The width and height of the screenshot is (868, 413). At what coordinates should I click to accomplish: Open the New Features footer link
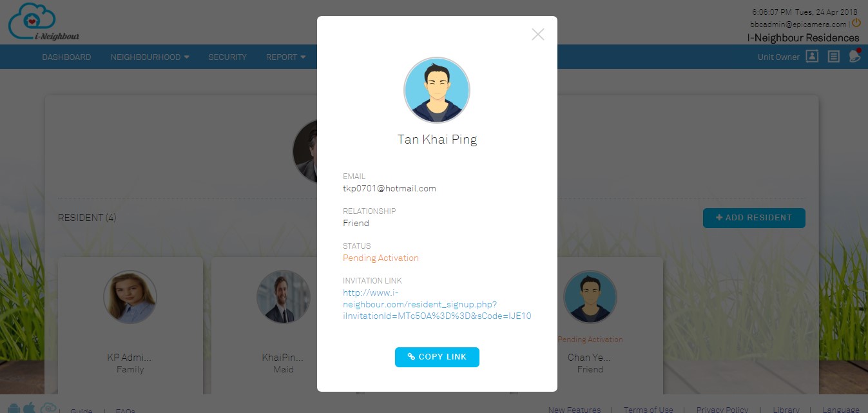pyautogui.click(x=574, y=410)
